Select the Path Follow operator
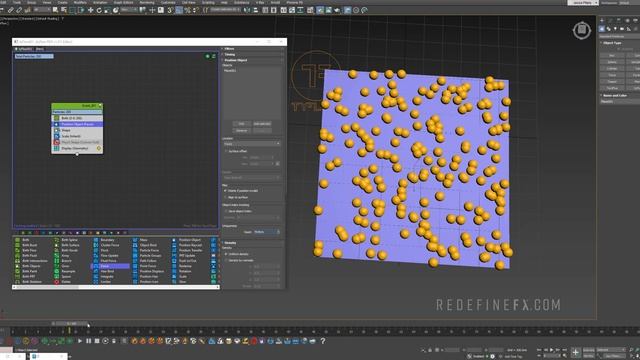 (145, 261)
